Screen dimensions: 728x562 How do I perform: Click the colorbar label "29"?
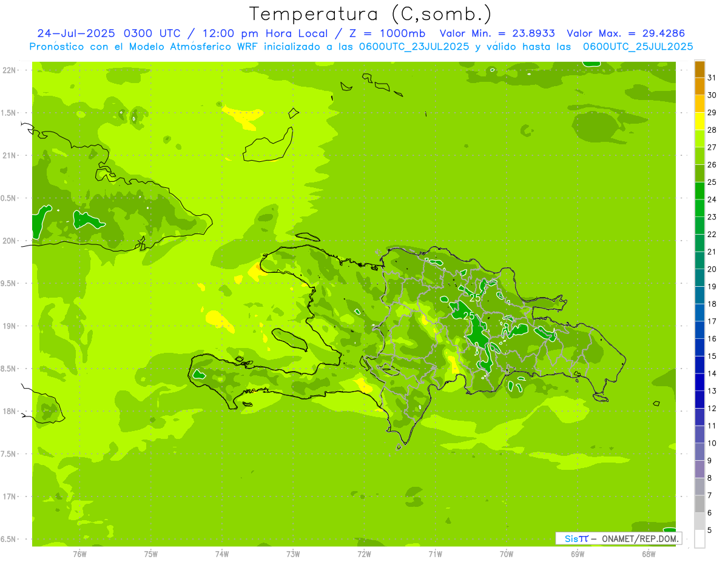coord(712,113)
